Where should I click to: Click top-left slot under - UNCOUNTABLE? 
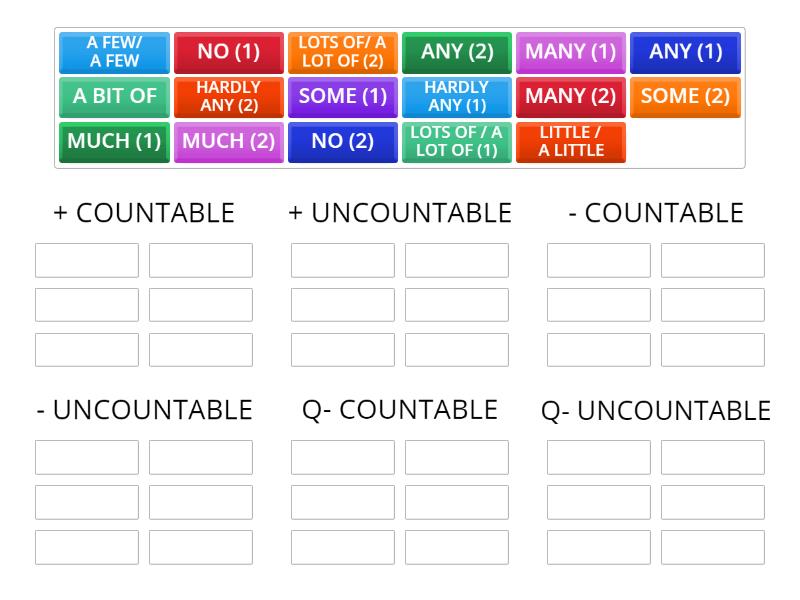[87, 457]
